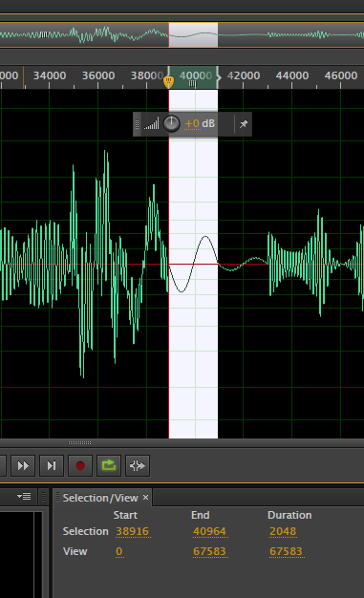The height and width of the screenshot is (598, 364).
Task: Click the ruler at sample 46000
Action: (x=341, y=75)
